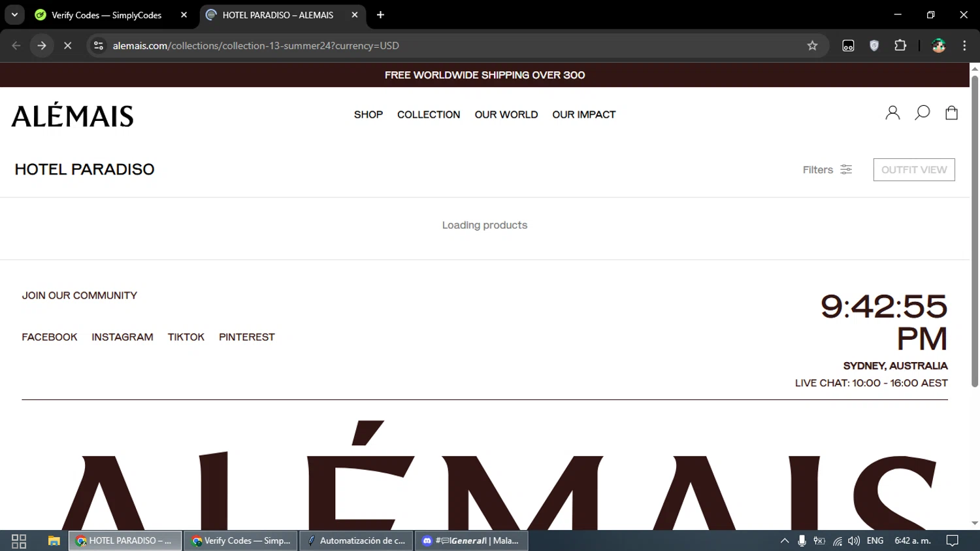Open the INSTAGRAM link
Viewport: 980px width, 551px height.
[x=122, y=337]
